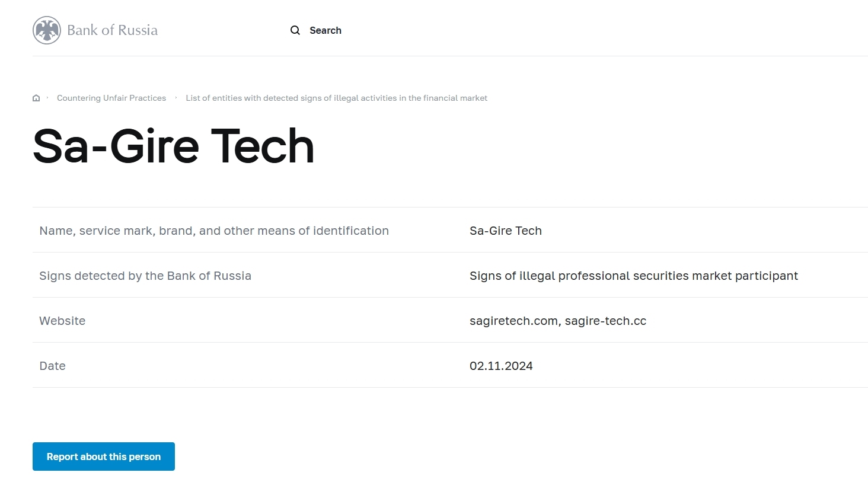Select the Name, service mark, brand label

coord(214,231)
